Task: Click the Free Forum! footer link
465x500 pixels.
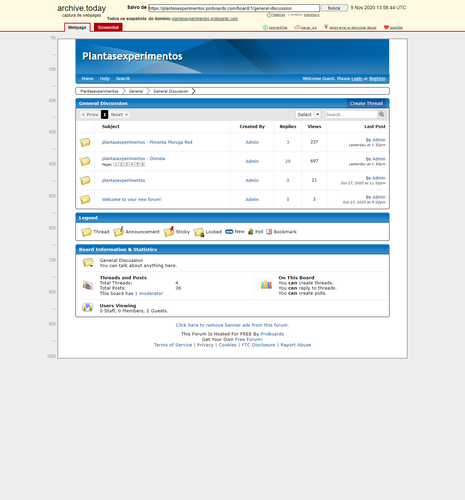Action: pyautogui.click(x=249, y=339)
